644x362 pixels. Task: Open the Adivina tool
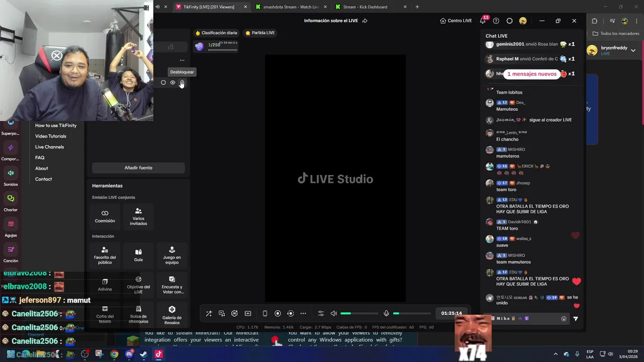tap(105, 285)
